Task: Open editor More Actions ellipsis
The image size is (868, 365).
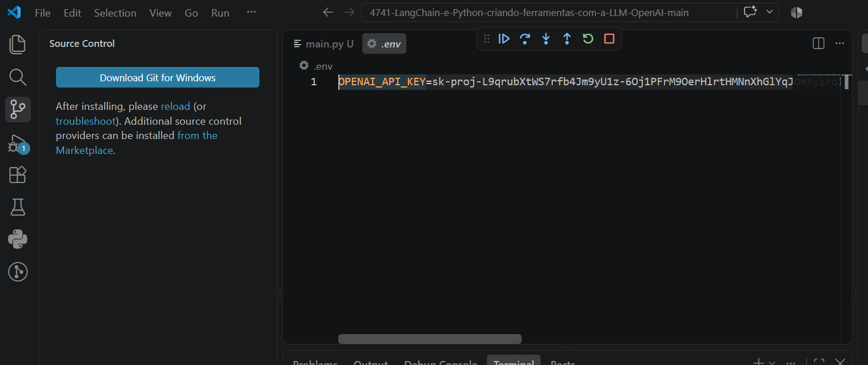Action: point(839,43)
